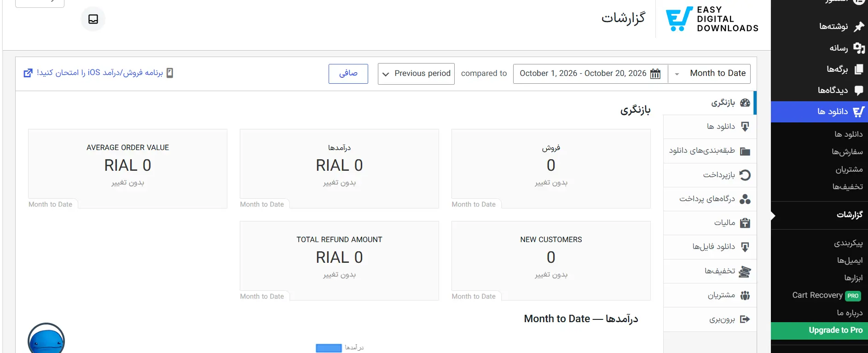Open پیکربندی settings submenu item
This screenshot has width=868, height=353.
[848, 243]
